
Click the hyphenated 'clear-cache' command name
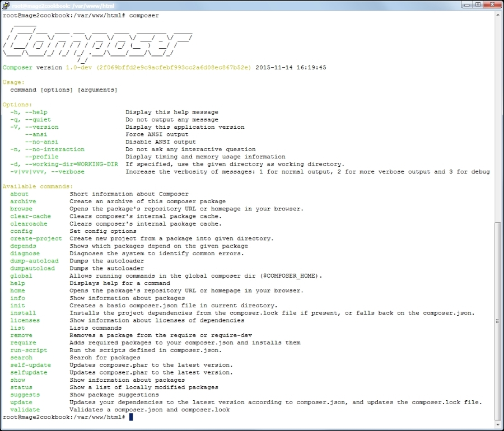click(31, 217)
